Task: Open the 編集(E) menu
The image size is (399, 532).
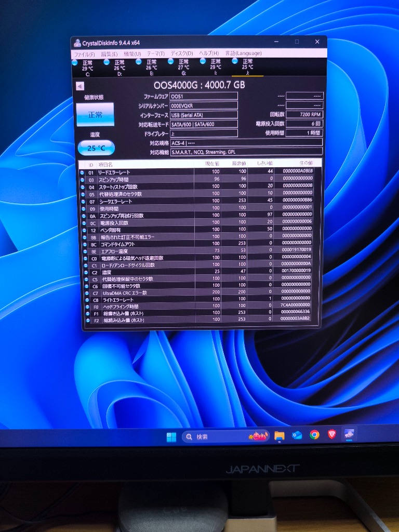Action: coord(109,54)
